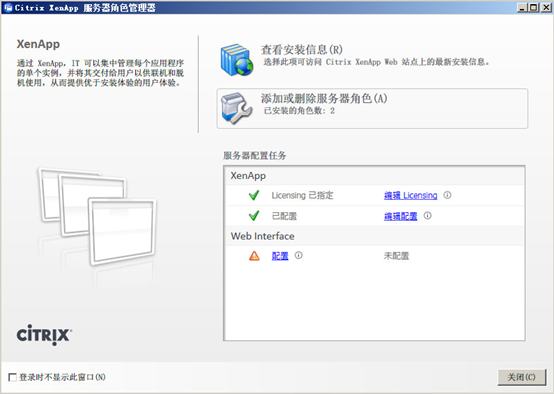Click info icon next to 编辑 Licensing

[447, 195]
